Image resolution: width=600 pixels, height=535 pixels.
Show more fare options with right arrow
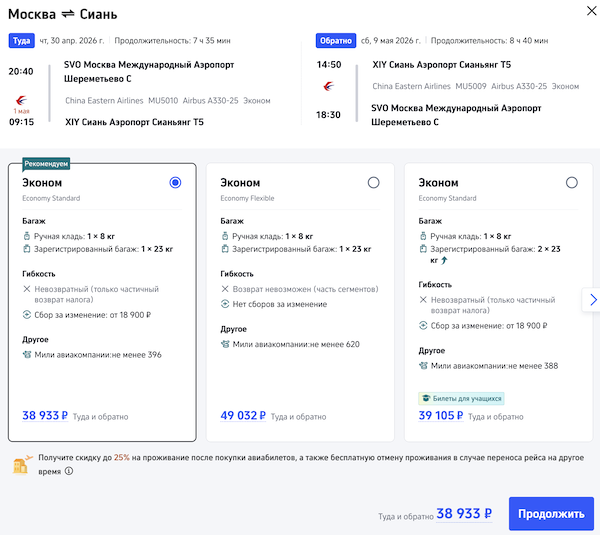[x=592, y=299]
